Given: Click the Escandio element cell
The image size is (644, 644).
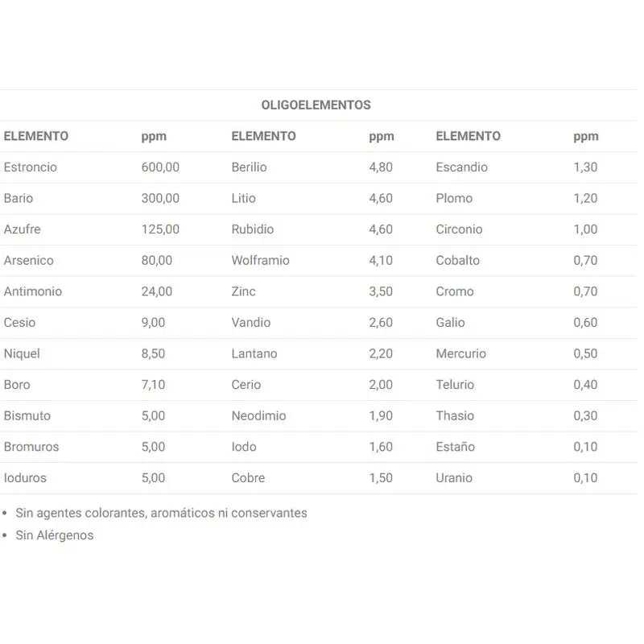Looking at the screenshot, I should pos(461,167).
